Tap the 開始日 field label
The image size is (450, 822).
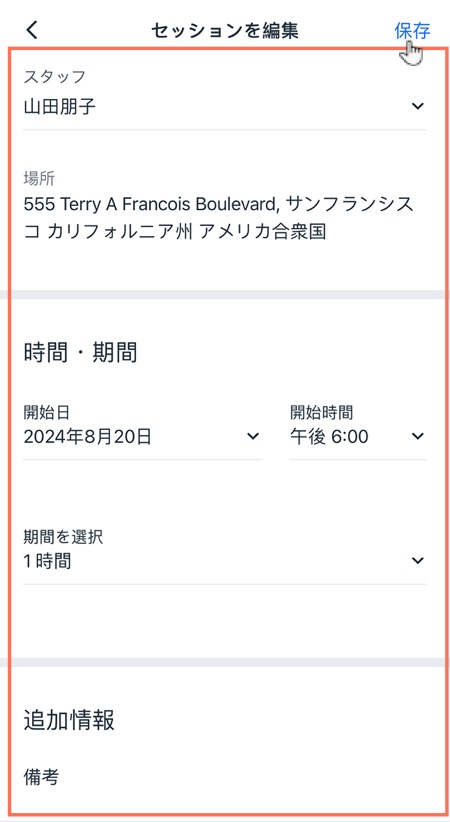click(x=47, y=413)
